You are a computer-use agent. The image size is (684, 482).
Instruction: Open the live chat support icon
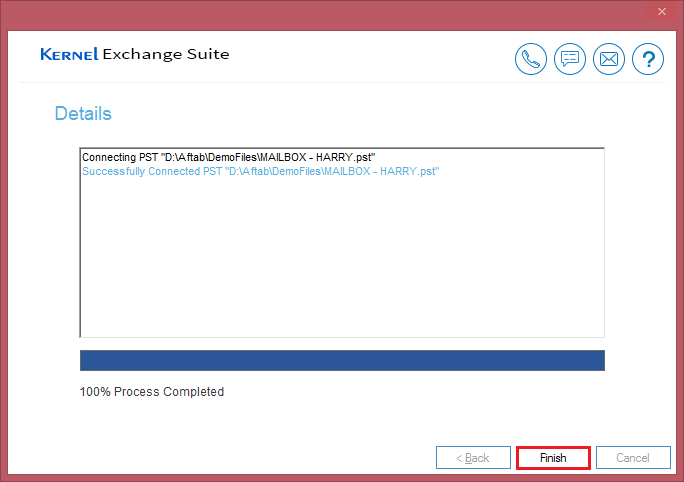point(570,59)
